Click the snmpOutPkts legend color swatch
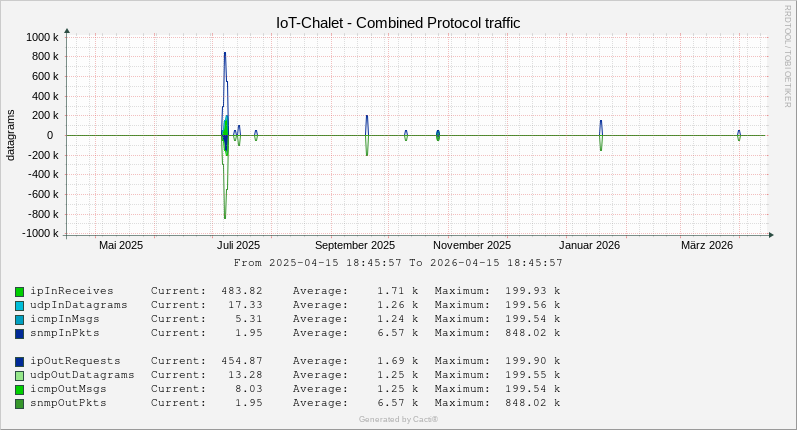The height and width of the screenshot is (430, 797). pyautogui.click(x=19, y=403)
